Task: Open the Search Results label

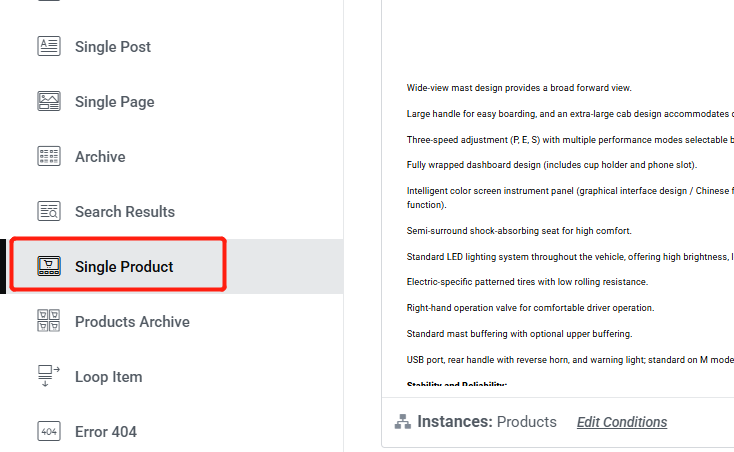Action: [x=125, y=212]
